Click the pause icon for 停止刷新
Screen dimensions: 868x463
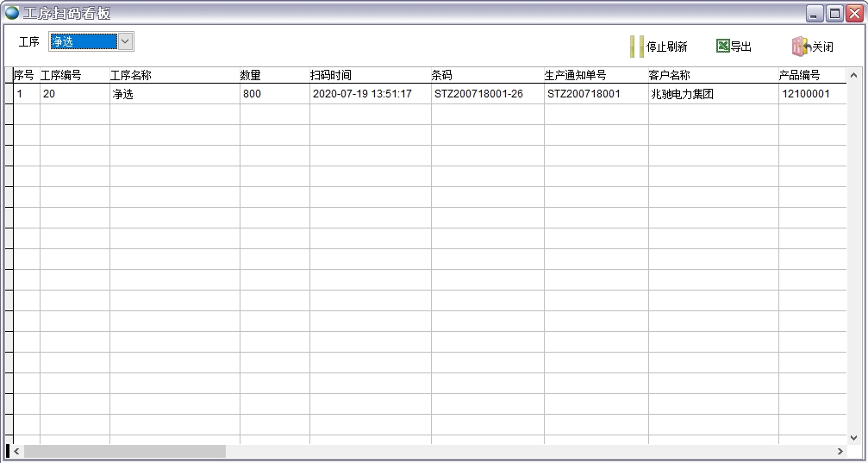point(636,47)
